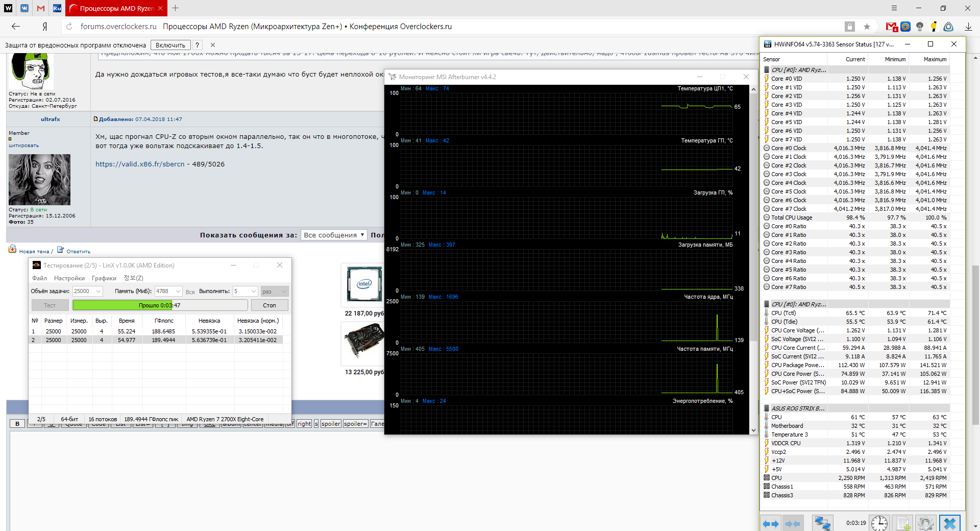Open the раз units dropdown in LinX

(275, 291)
